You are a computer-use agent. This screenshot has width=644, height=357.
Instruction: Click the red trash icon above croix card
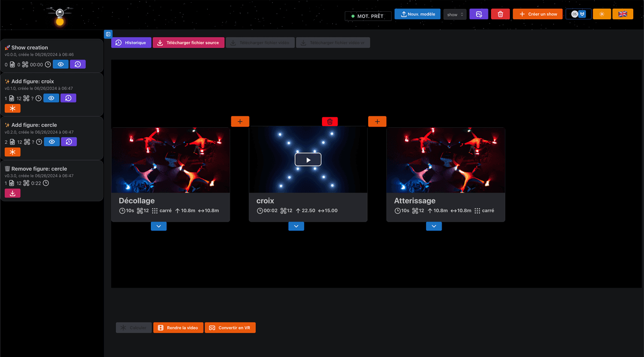330,122
